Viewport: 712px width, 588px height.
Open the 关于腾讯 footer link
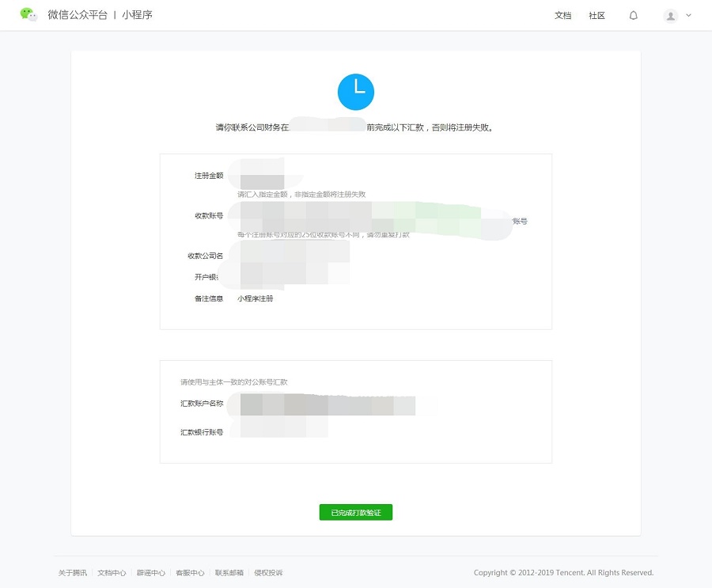point(73,573)
